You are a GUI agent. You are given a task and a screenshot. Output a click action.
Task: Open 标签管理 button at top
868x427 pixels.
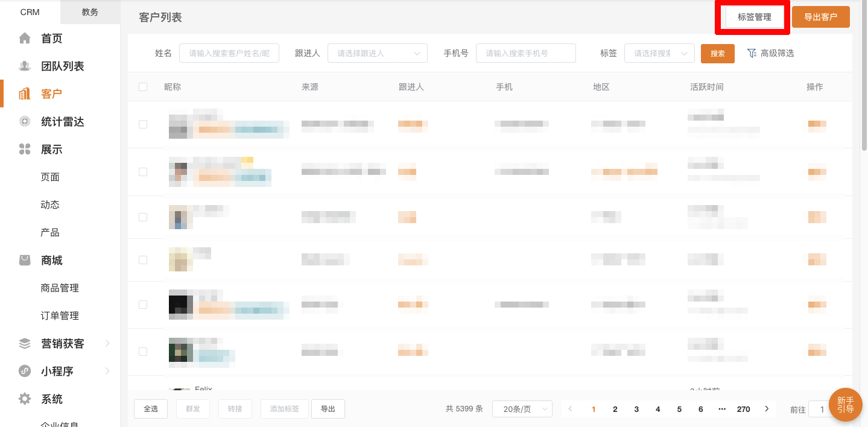tap(754, 17)
